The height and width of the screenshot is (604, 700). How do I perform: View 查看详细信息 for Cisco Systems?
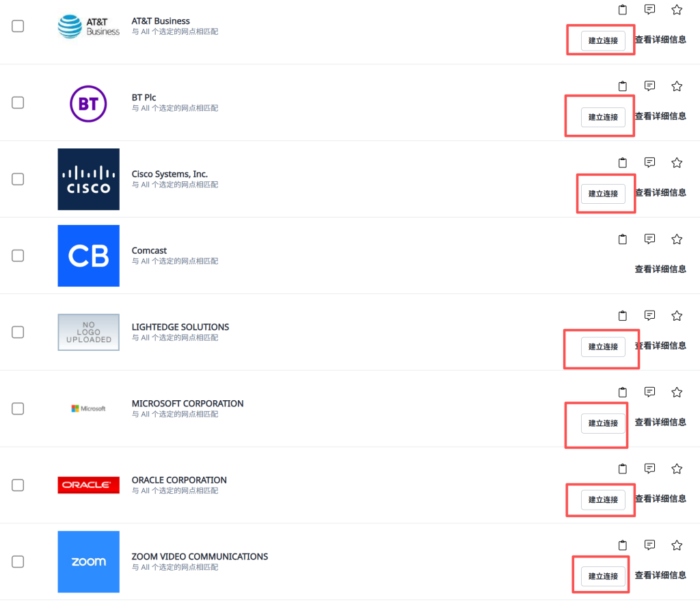pos(660,193)
